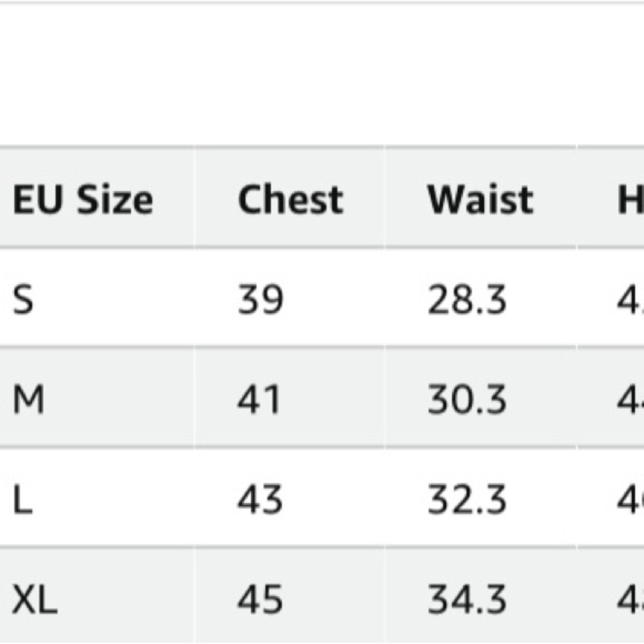The image size is (644, 644).
Task: Select chest value 45 for size XL
Action: click(260, 599)
